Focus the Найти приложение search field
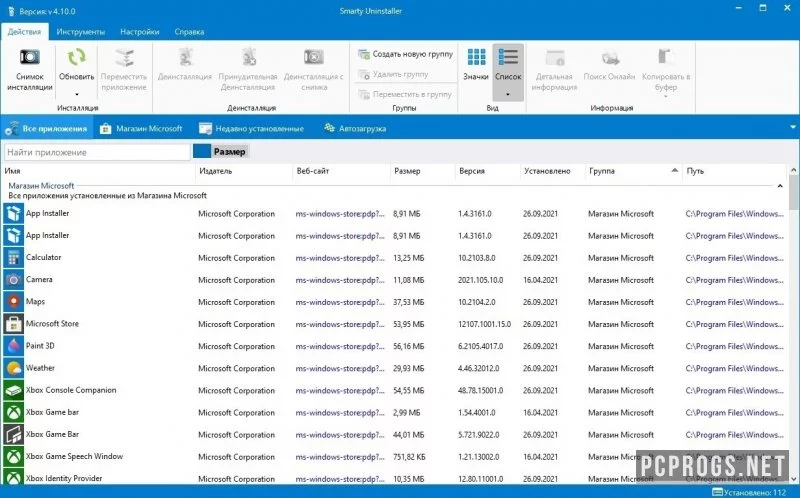The image size is (800, 498). [x=97, y=152]
